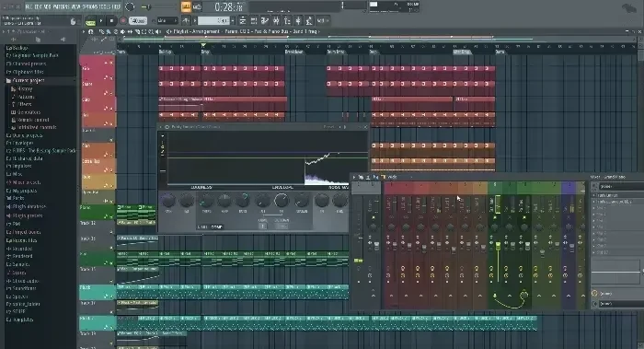Open the pattern selector box in toolbar
The width and height of the screenshot is (644, 349).
coord(214,20)
